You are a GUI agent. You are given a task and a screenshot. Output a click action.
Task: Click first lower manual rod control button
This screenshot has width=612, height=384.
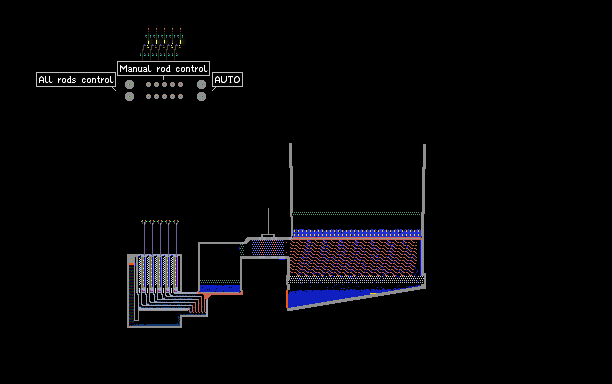click(x=148, y=96)
